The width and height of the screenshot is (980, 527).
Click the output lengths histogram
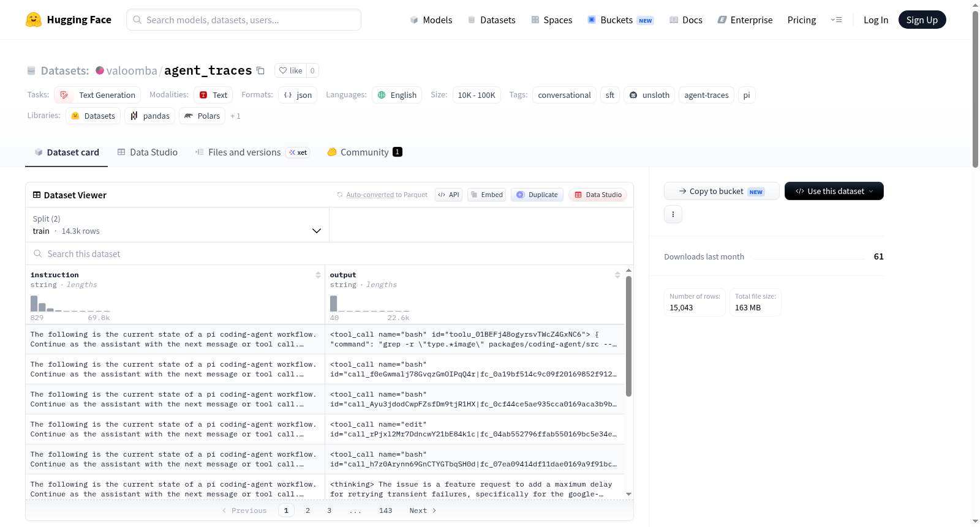click(370, 303)
